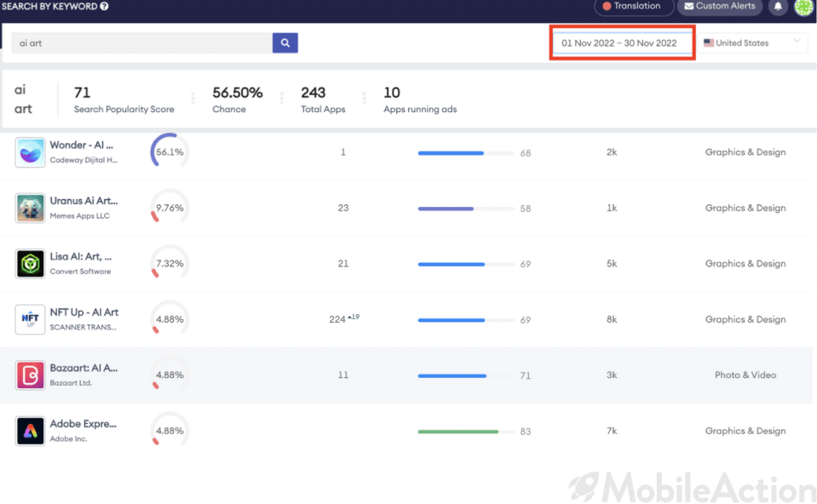Open the Uranus Ai Art app name

coord(83,201)
